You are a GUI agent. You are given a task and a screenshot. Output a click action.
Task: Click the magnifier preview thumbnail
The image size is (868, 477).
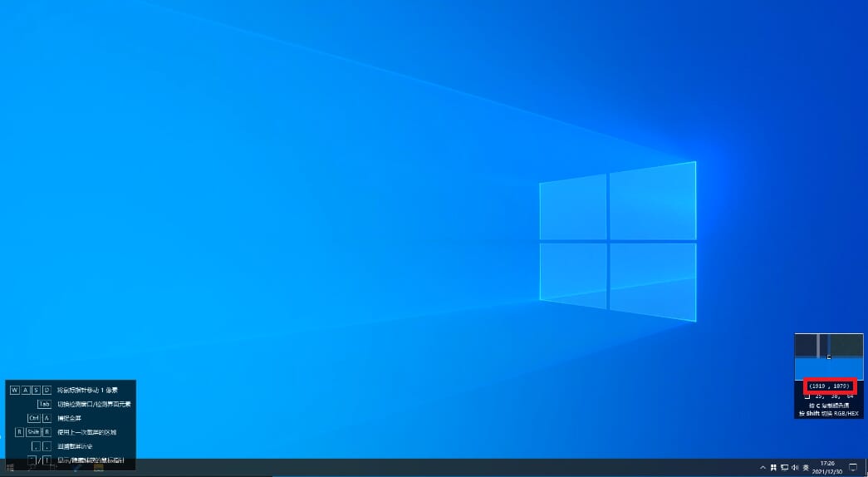click(829, 357)
